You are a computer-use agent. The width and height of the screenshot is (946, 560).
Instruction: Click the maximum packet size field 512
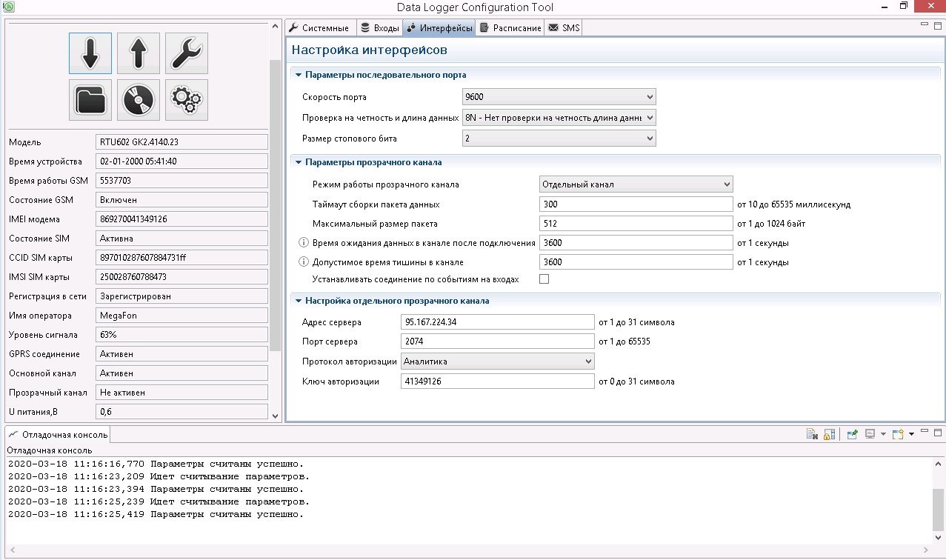click(x=636, y=223)
